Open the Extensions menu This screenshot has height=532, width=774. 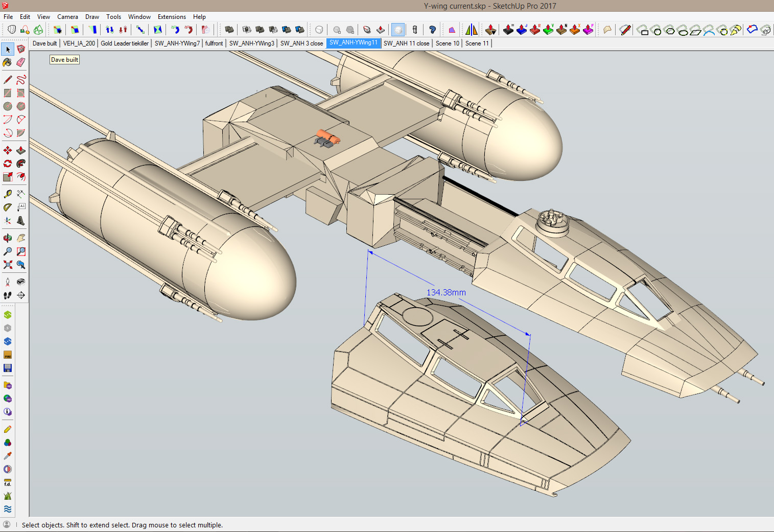tap(172, 17)
